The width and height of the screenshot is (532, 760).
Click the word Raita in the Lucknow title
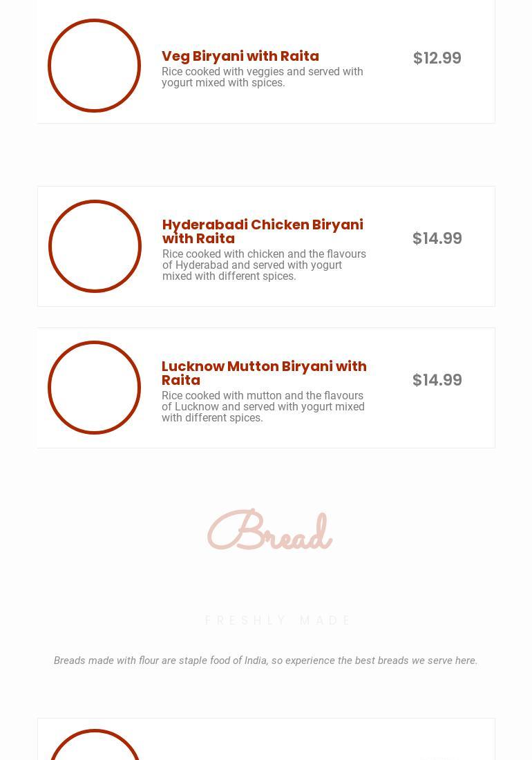pos(181,380)
